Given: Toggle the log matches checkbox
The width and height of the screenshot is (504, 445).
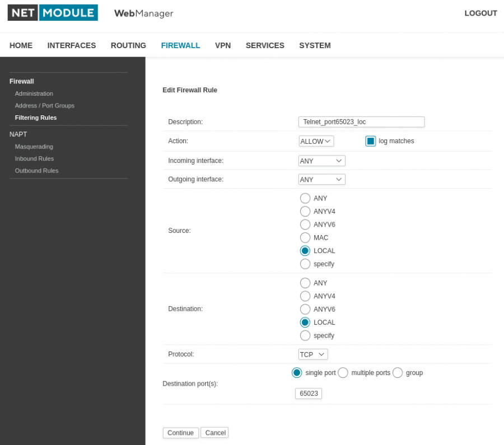Looking at the screenshot, I should (x=370, y=141).
